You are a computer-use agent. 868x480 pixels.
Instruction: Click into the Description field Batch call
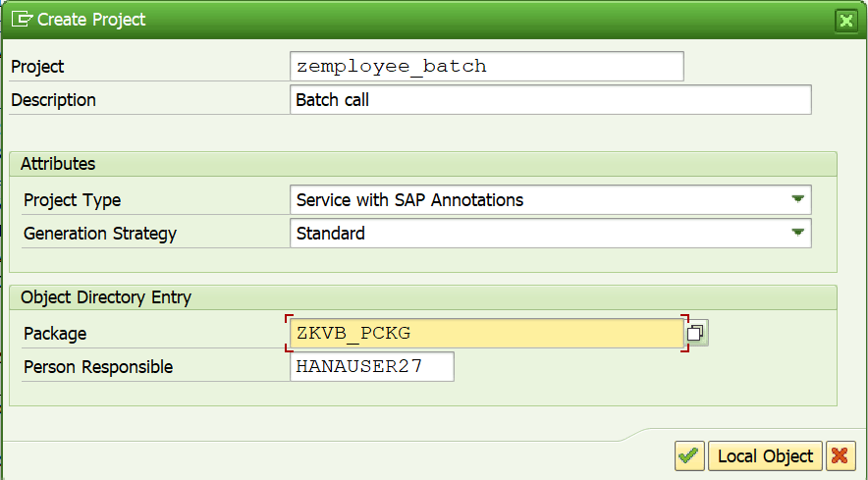[550, 100]
